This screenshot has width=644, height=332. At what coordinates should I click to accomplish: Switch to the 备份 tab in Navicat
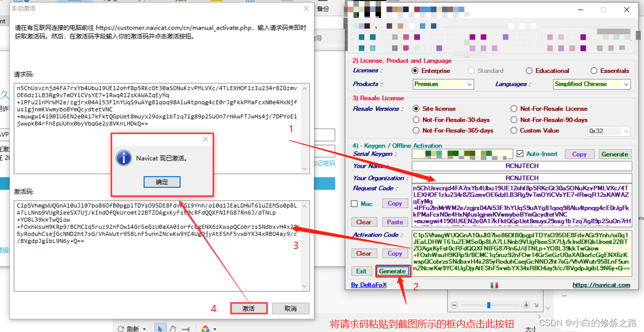[323, 9]
